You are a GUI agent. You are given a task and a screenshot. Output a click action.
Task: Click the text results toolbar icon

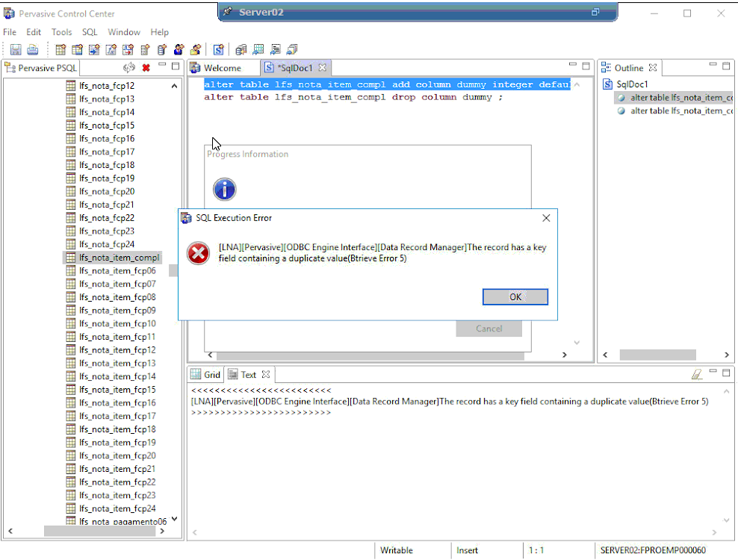click(276, 49)
